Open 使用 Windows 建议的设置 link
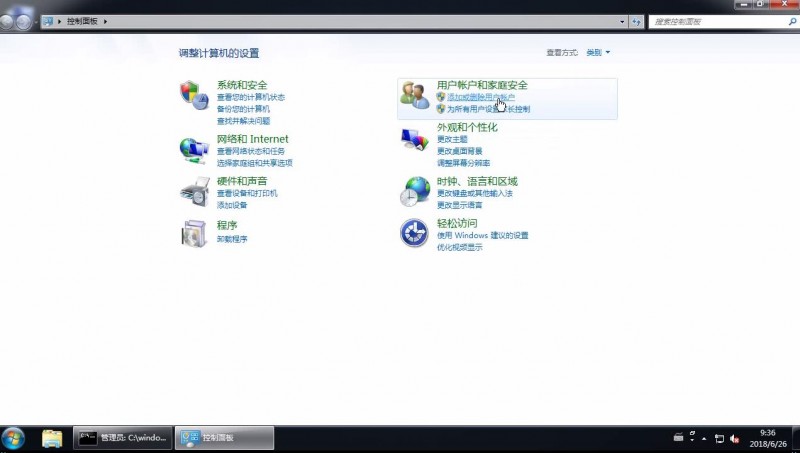Image resolution: width=800 pixels, height=453 pixels. point(483,235)
